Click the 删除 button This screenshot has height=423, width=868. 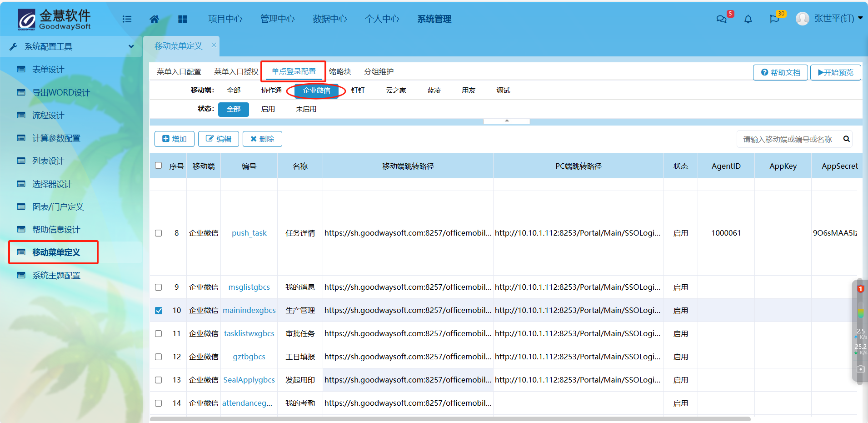pos(262,139)
